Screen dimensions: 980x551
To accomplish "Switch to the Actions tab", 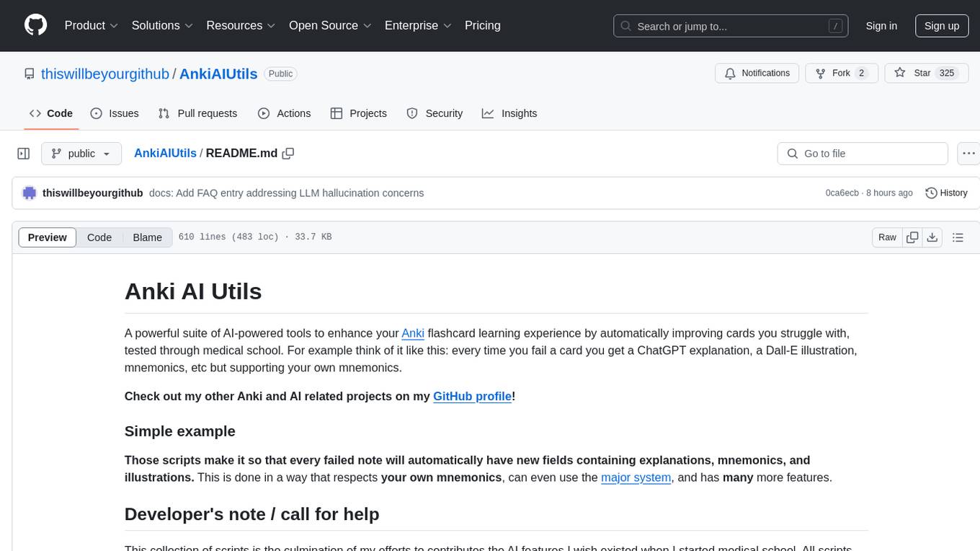I will tap(284, 113).
